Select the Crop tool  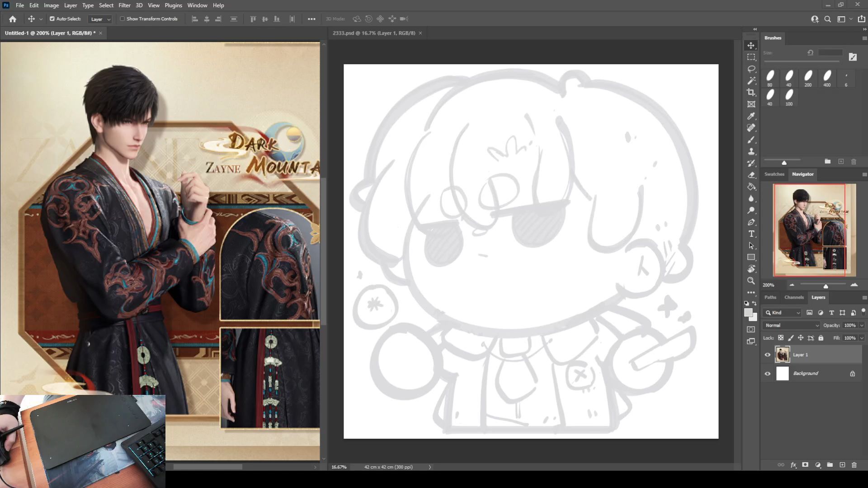tap(751, 93)
